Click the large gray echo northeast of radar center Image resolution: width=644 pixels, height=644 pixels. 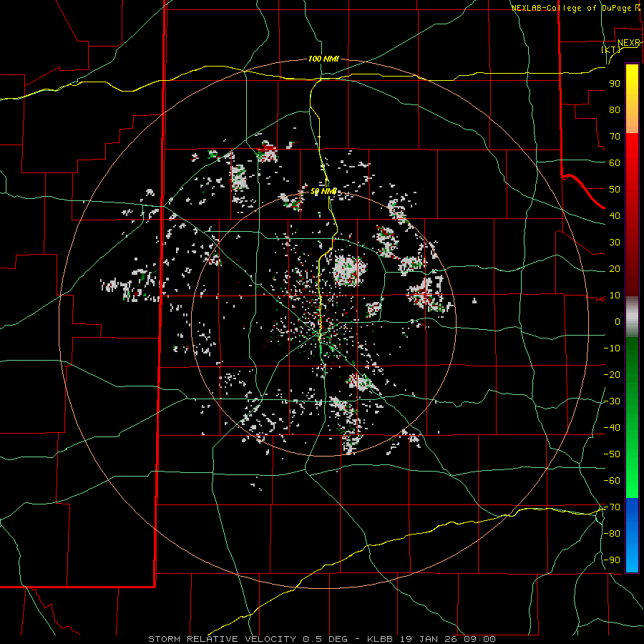[348, 270]
